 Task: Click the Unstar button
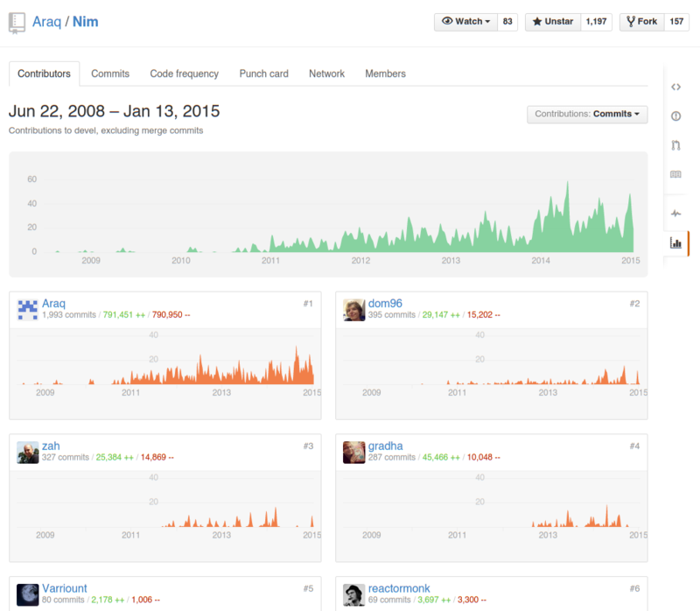(x=553, y=21)
